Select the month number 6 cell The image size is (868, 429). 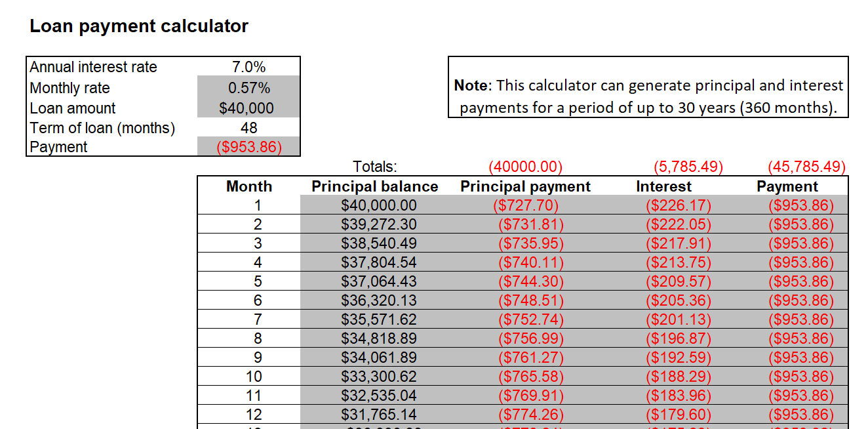[x=249, y=300]
